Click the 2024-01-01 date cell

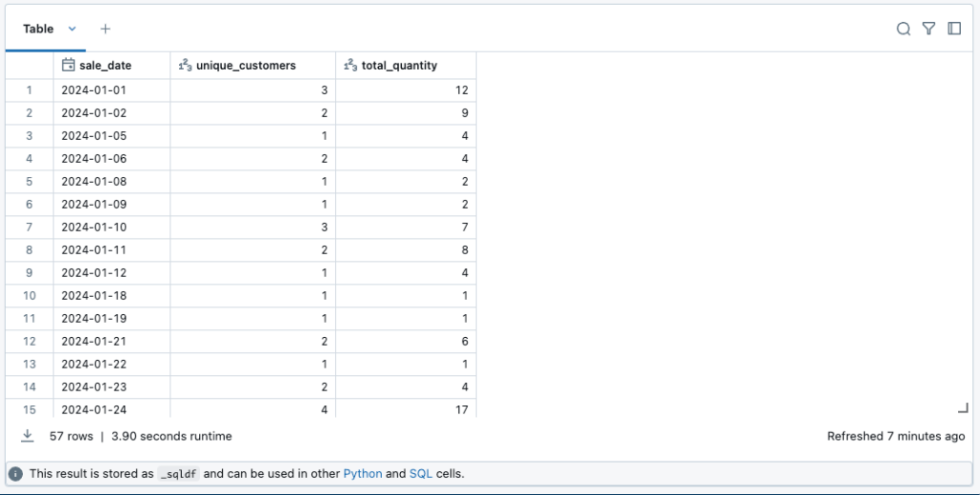click(94, 90)
